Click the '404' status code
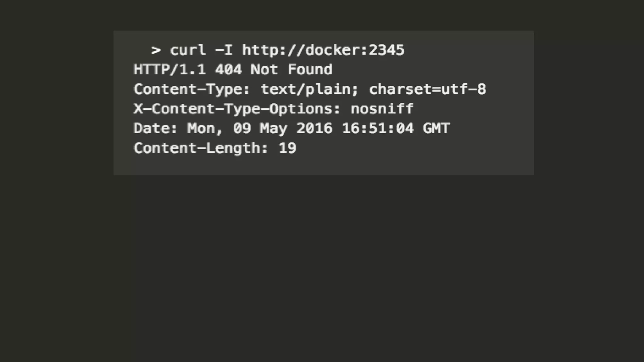The width and height of the screenshot is (644, 362). 228,70
